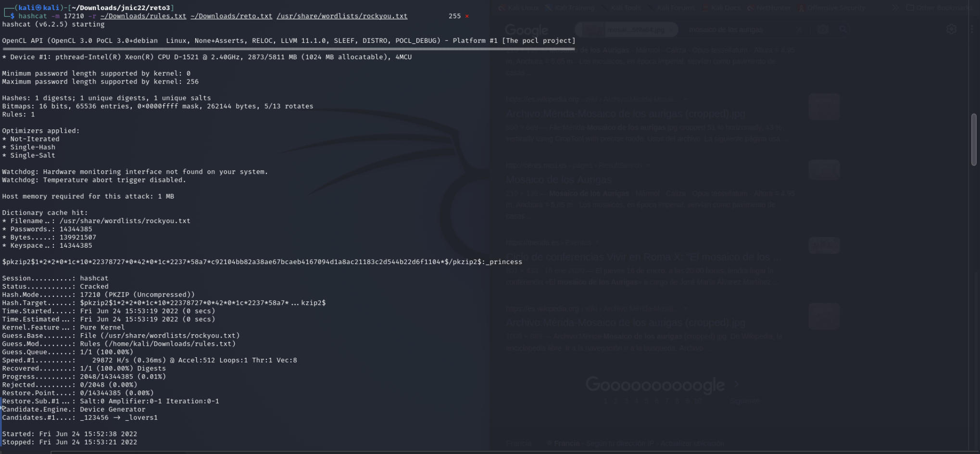The image size is (980, 454).
Task: Open the NetHunter bookmark
Action: click(x=769, y=8)
